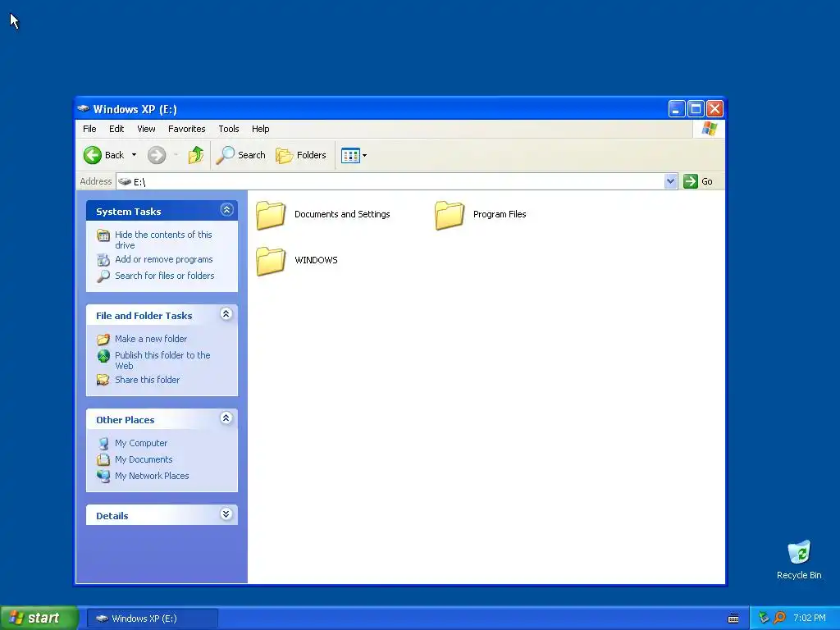
Task: Toggle the Folders pane icon
Action: 284,155
